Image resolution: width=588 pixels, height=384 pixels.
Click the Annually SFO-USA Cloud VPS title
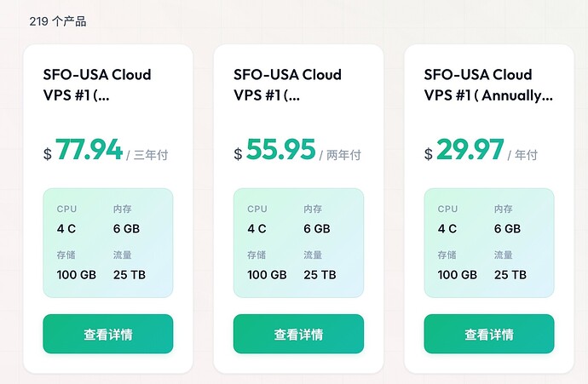(488, 85)
